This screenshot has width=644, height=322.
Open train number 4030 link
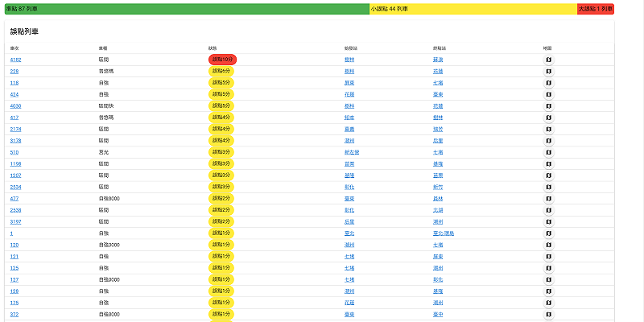15,105
